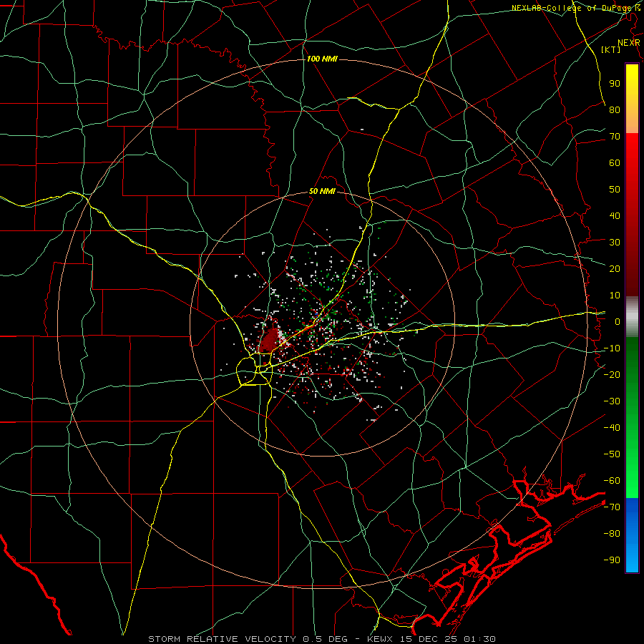
Task: Click the positive 70 knot scale label
Action: (615, 137)
